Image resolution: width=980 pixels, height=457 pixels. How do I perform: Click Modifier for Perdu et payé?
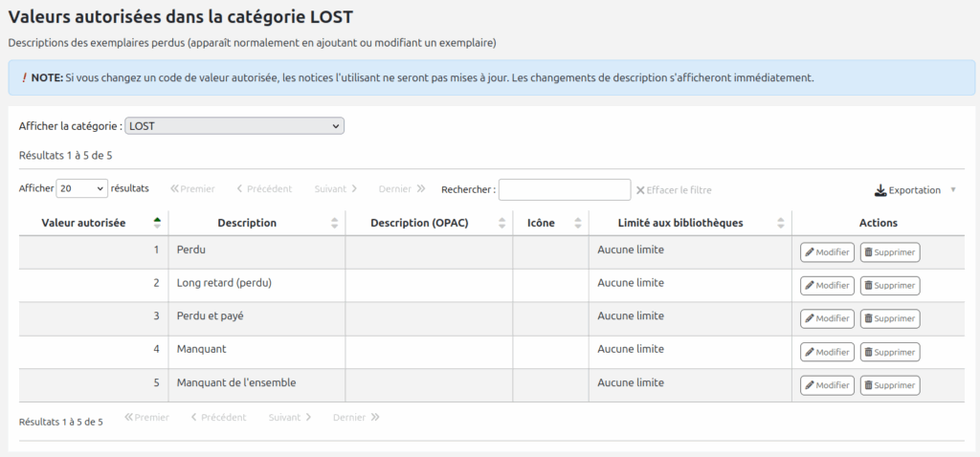point(827,318)
